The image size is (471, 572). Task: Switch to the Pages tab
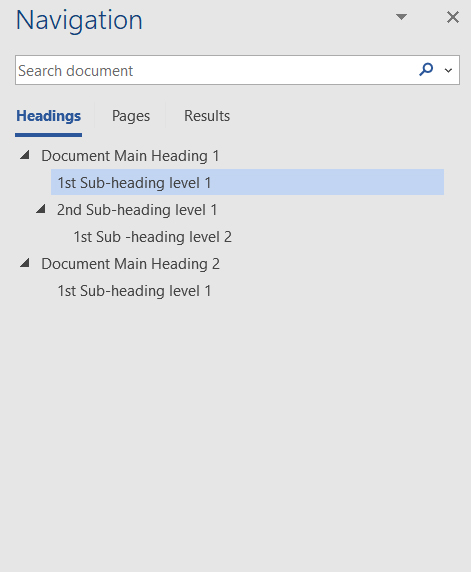[x=131, y=116]
